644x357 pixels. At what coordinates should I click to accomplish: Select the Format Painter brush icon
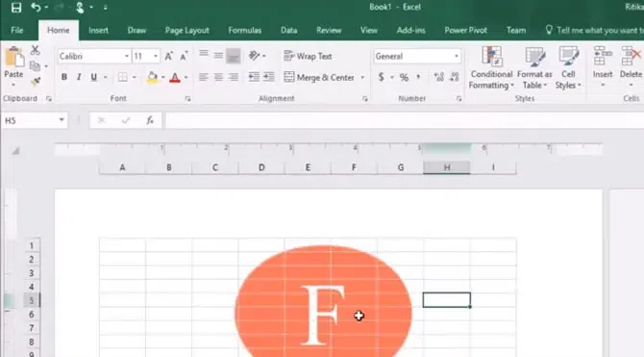[36, 82]
